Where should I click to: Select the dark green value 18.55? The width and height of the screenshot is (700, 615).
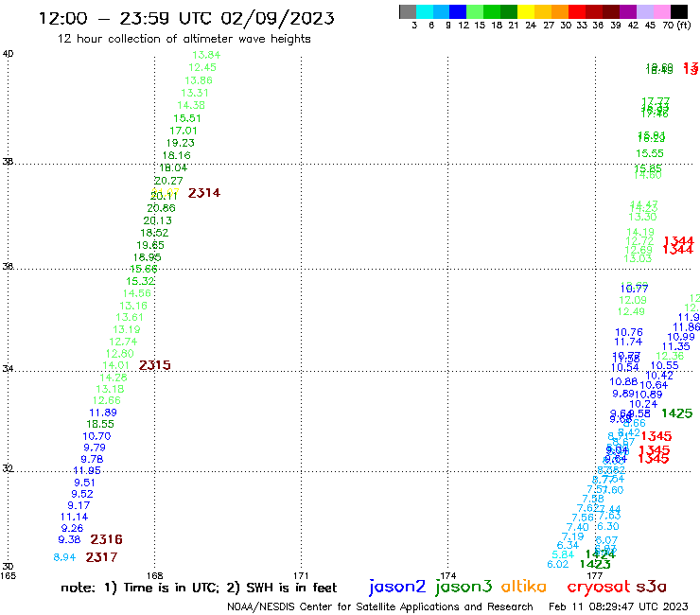pyautogui.click(x=100, y=424)
